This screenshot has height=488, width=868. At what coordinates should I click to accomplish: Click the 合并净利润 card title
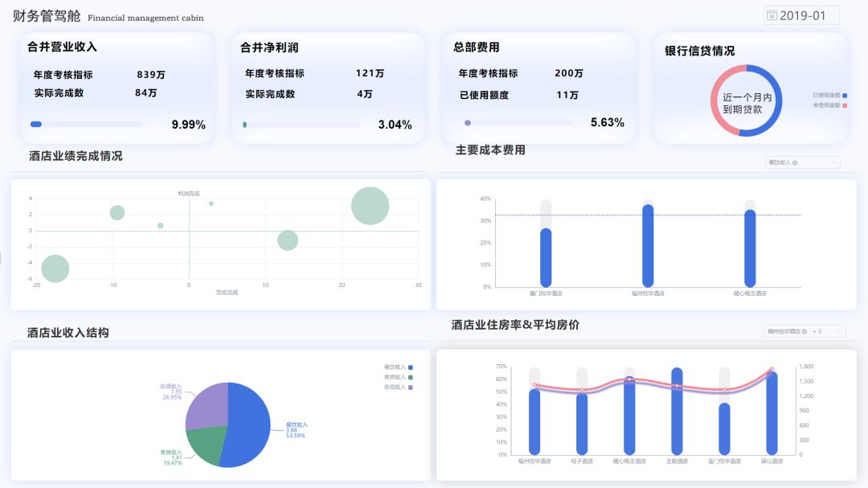click(x=269, y=47)
